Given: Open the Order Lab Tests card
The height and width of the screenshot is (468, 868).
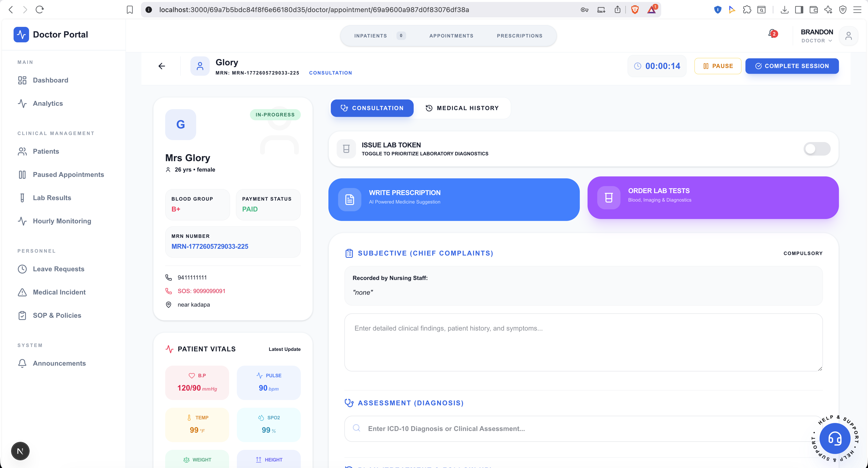Looking at the screenshot, I should click(713, 198).
